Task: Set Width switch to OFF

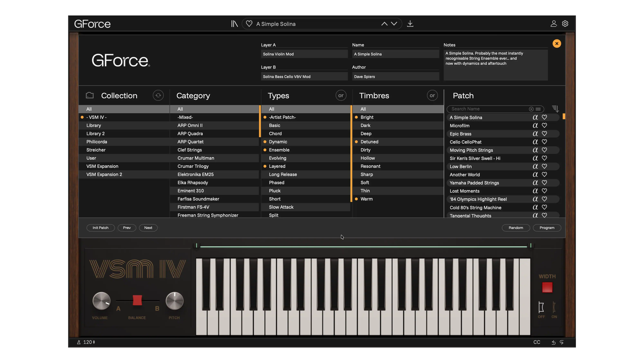Action: click(541, 307)
